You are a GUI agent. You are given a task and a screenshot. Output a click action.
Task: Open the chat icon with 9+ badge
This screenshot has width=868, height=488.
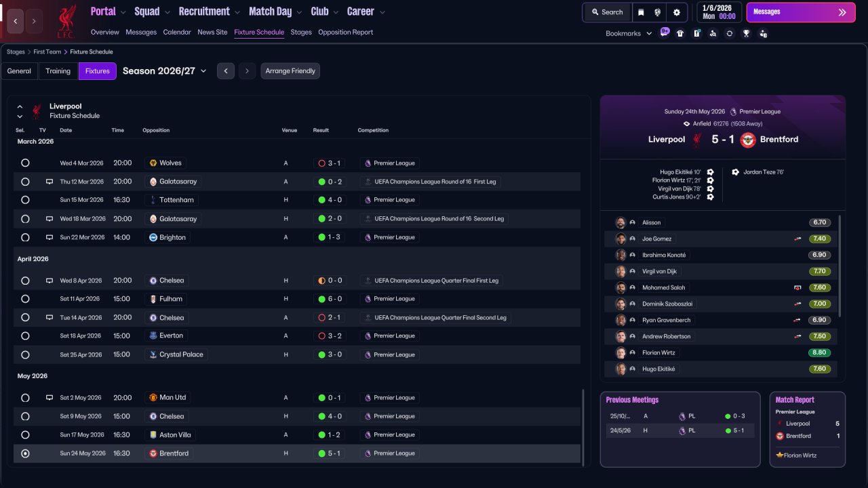664,33
